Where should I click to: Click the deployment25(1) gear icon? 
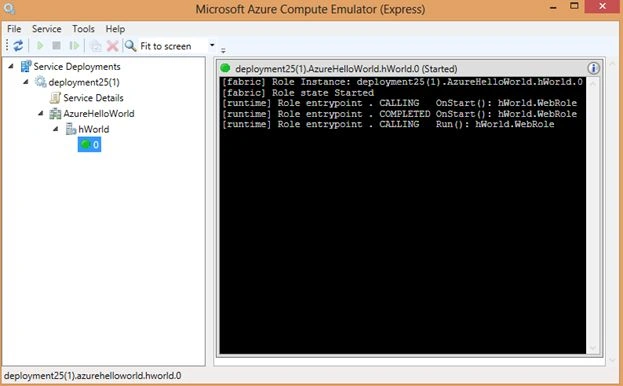point(41,82)
